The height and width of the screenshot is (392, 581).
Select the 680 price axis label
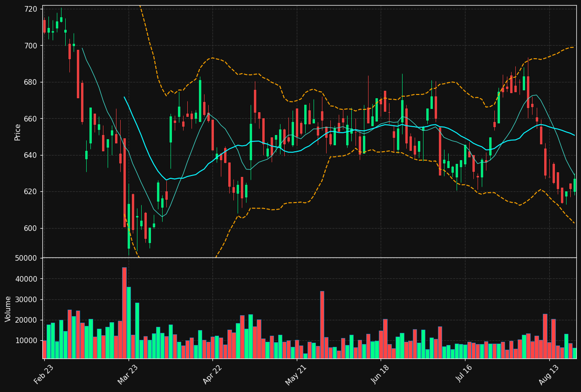[x=31, y=82]
